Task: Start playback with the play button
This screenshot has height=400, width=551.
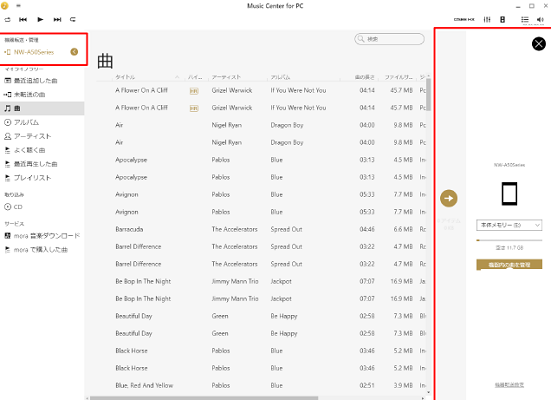Action: (x=40, y=19)
